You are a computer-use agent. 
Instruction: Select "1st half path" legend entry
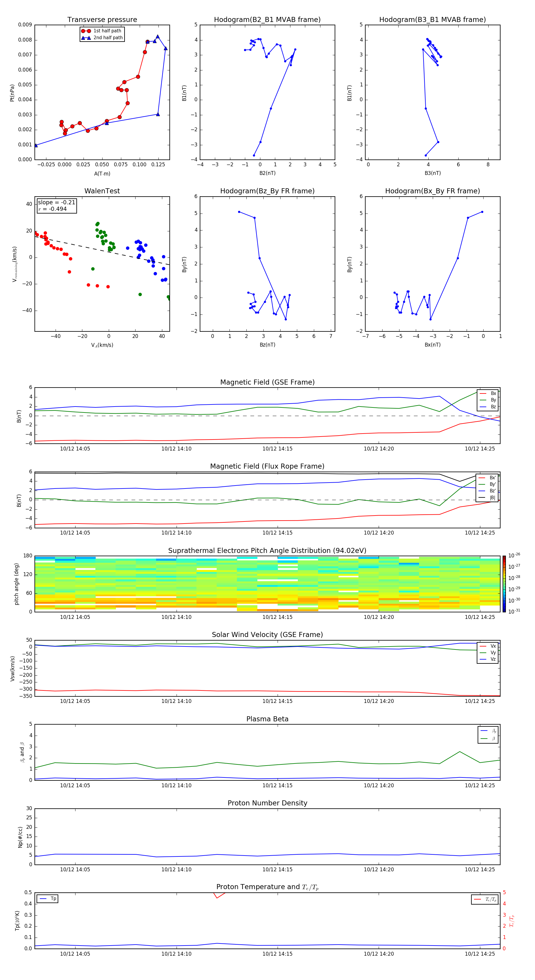pos(101,31)
